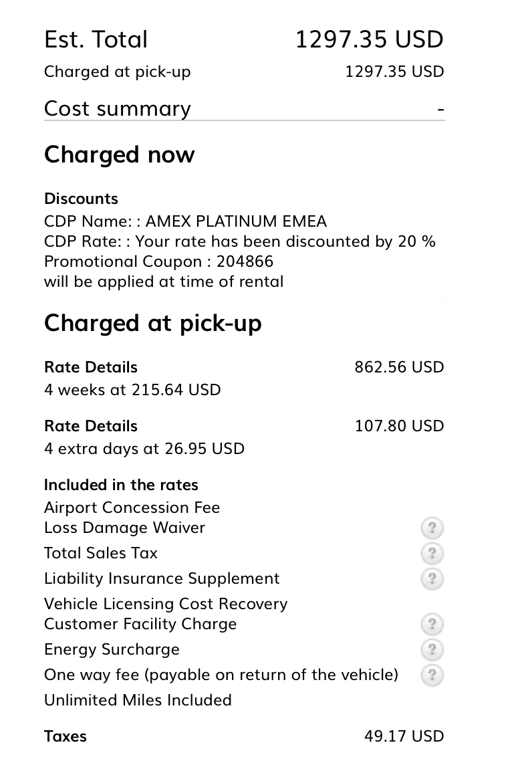
Task: Open Energy Surcharge help icon
Action: point(432,650)
